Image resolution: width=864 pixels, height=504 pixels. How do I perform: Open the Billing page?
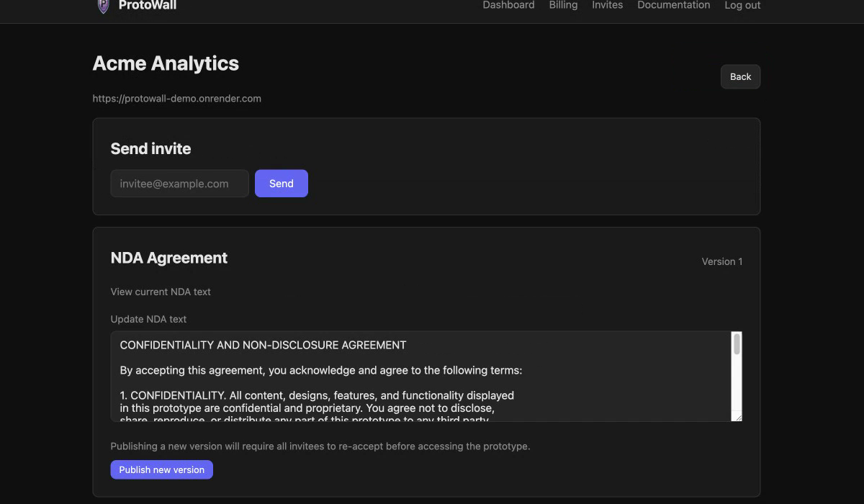coord(563,6)
